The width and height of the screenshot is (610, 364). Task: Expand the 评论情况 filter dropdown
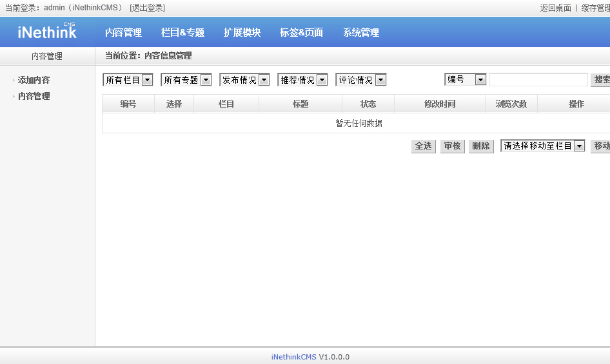[x=361, y=80]
